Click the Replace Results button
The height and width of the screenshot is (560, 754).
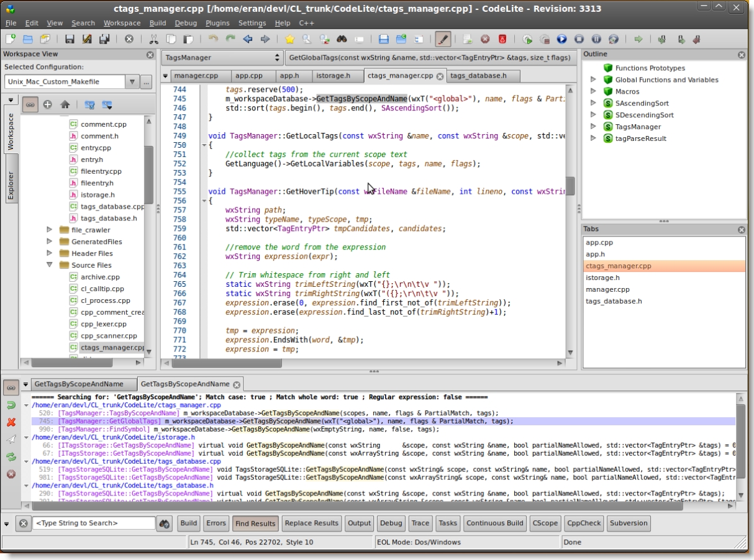click(x=311, y=523)
